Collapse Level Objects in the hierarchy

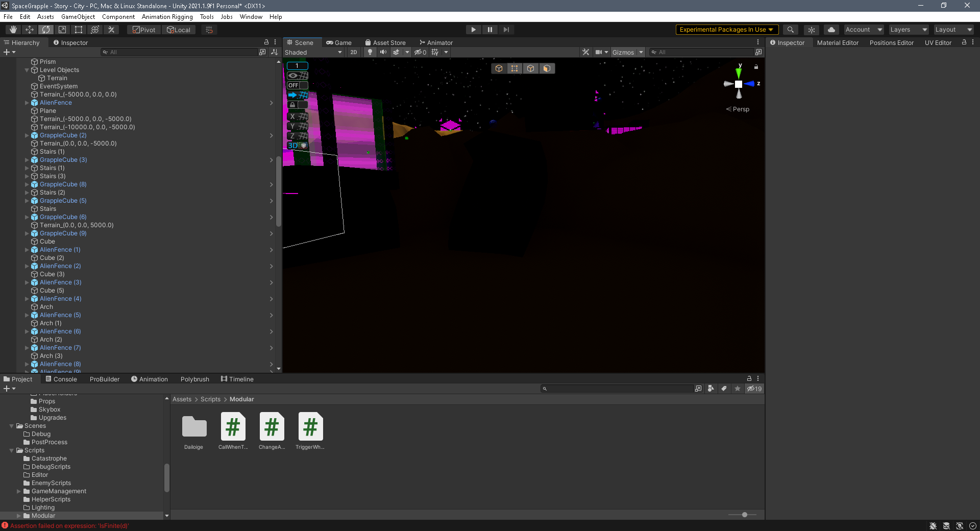27,70
